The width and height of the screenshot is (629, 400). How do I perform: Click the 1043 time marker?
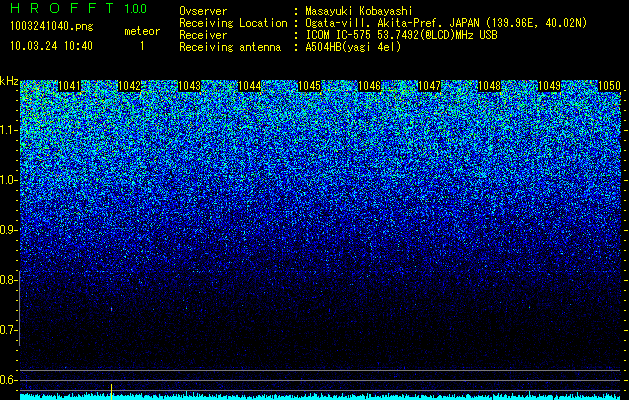pos(189,86)
